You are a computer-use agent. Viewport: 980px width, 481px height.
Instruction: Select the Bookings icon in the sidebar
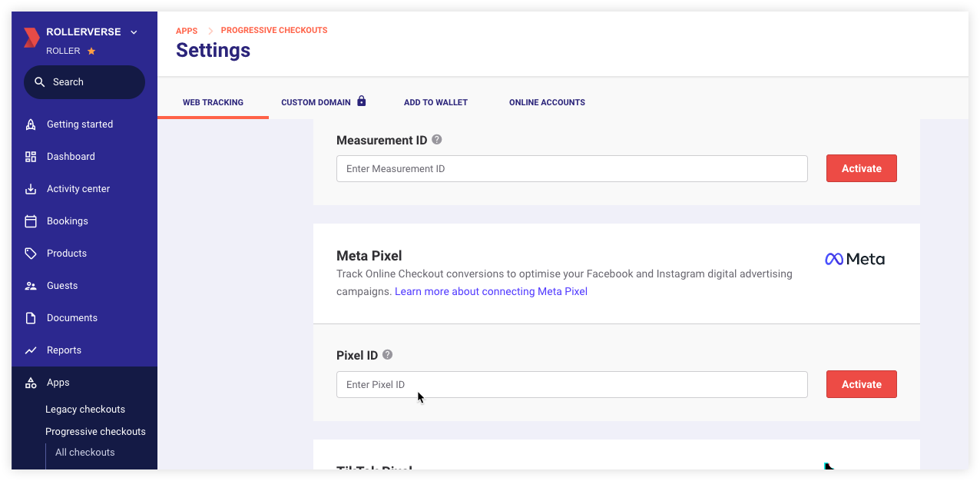[31, 221]
